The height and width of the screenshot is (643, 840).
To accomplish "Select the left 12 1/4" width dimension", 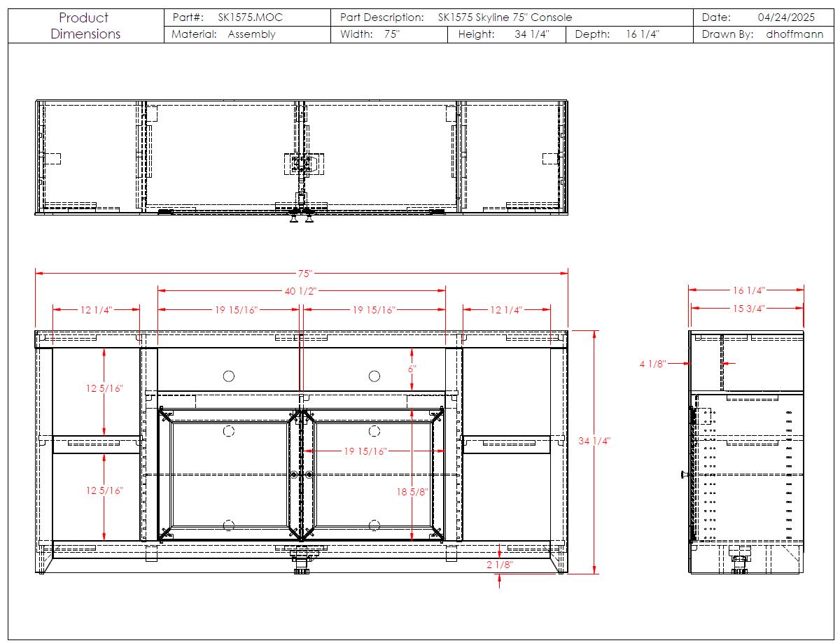I will pos(97,309).
